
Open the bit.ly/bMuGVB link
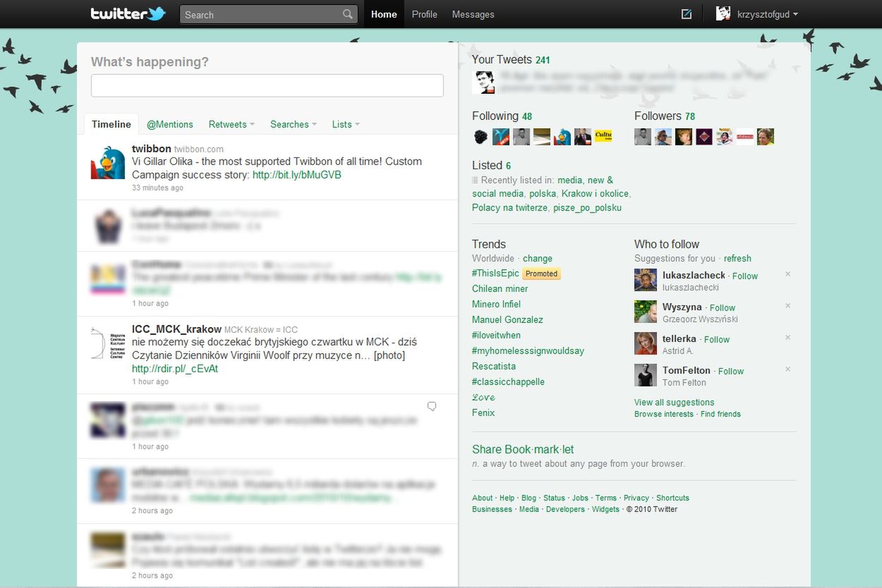pyautogui.click(x=297, y=175)
